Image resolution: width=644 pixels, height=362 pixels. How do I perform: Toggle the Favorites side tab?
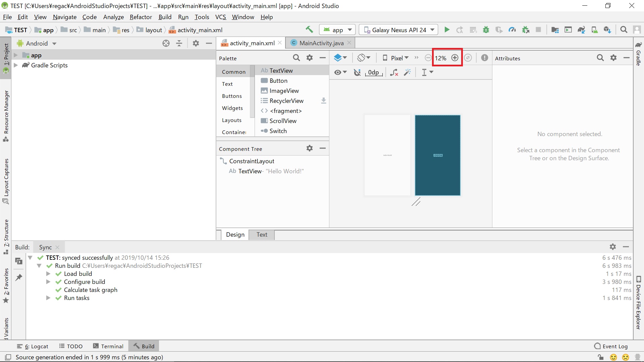tap(6, 286)
